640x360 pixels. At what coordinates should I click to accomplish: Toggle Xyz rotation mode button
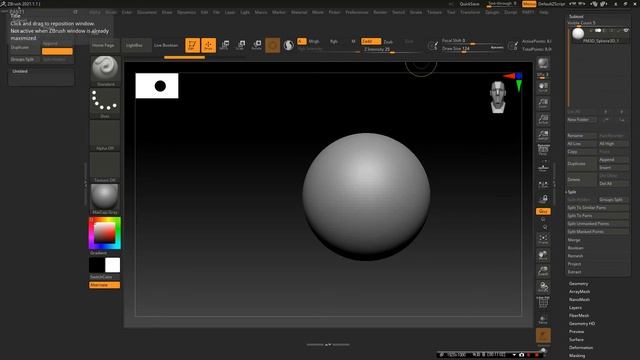[x=543, y=211]
